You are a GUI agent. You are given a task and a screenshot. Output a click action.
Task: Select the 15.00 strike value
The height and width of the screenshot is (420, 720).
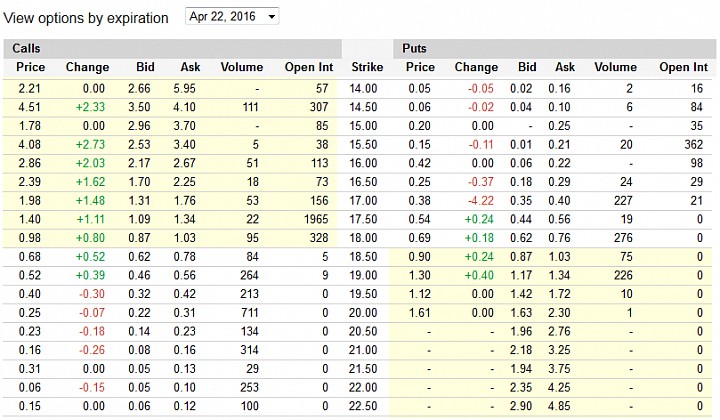[x=363, y=126]
